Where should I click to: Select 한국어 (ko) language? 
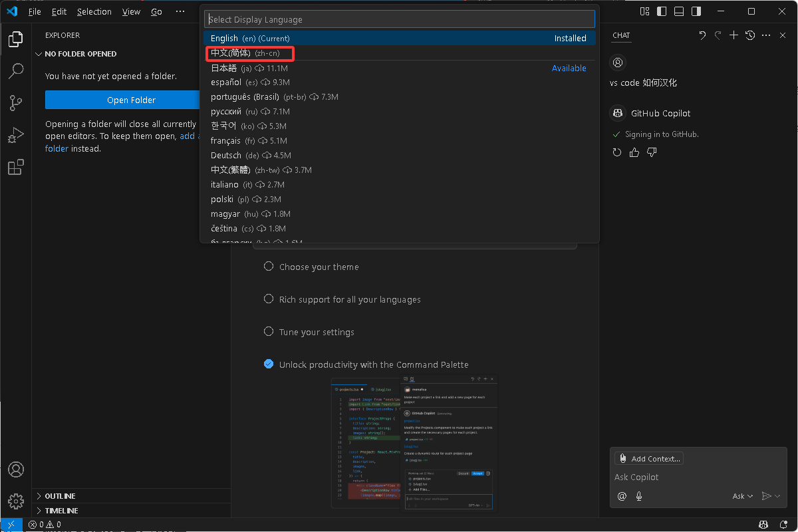pos(400,126)
